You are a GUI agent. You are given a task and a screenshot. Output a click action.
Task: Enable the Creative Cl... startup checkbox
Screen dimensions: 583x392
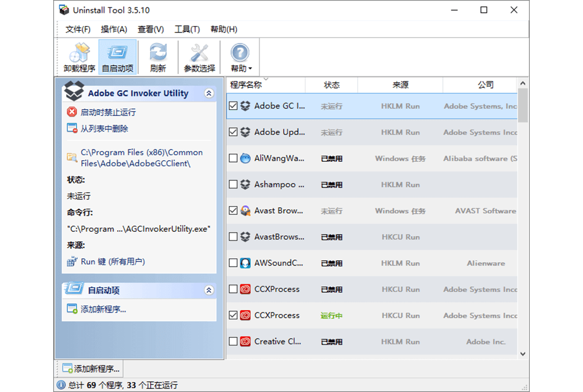[x=233, y=342]
